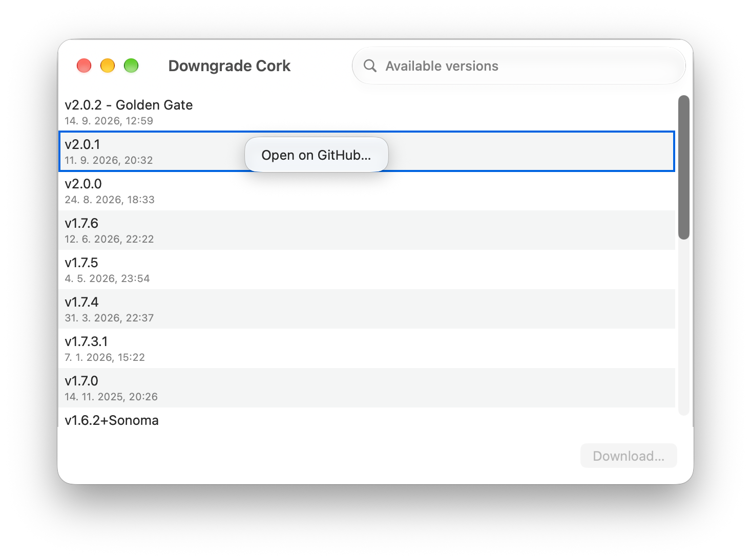Select the v1.6.2+Sonoma version entry
Image resolution: width=751 pixels, height=560 pixels.
click(x=367, y=420)
